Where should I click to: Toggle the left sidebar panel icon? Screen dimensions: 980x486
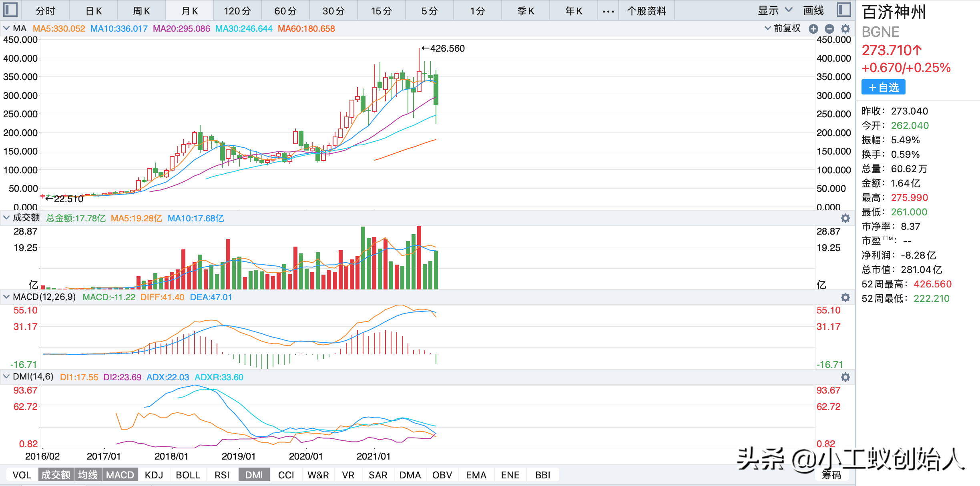click(10, 10)
